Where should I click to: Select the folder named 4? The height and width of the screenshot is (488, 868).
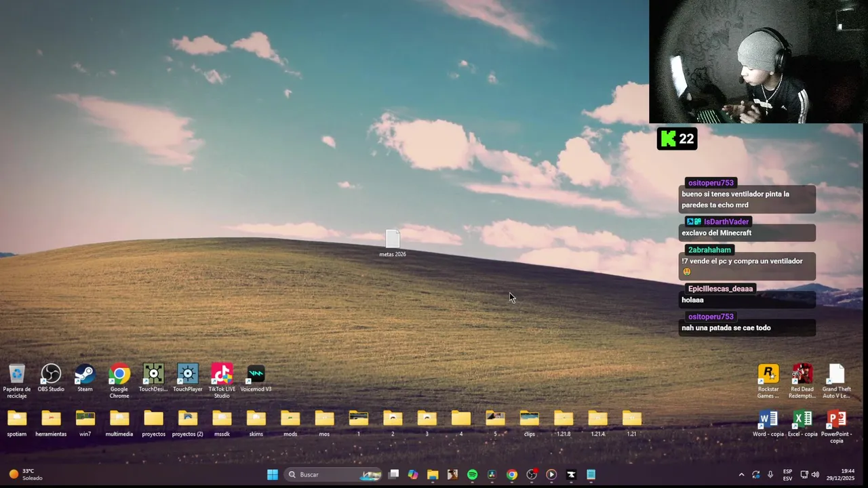click(x=461, y=424)
